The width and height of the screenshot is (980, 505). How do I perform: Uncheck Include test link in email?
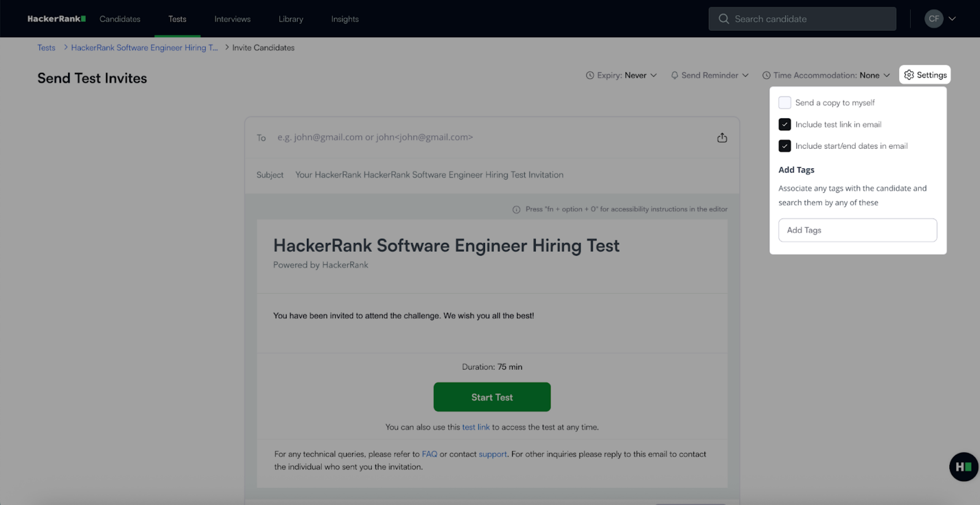click(x=784, y=124)
